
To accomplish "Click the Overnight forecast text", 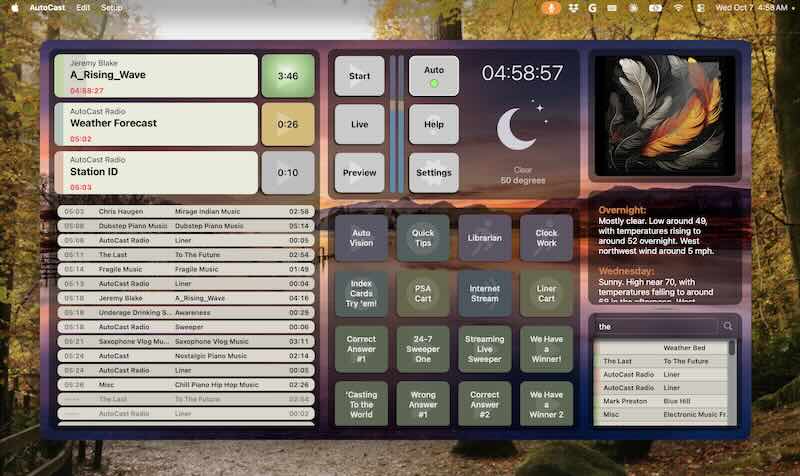I will coord(656,231).
